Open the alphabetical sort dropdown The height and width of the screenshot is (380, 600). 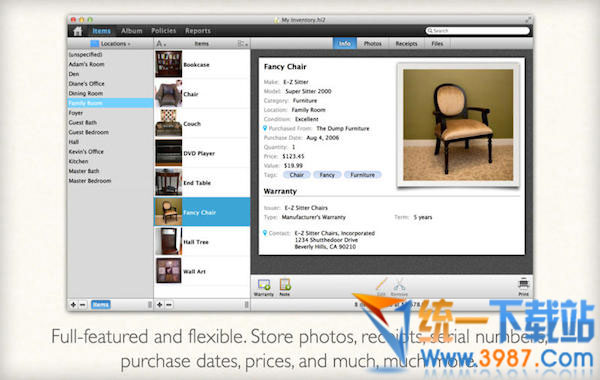[x=161, y=44]
